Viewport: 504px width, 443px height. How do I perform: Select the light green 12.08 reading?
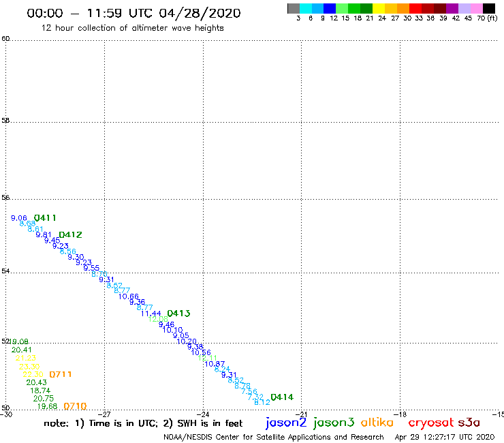point(158,319)
